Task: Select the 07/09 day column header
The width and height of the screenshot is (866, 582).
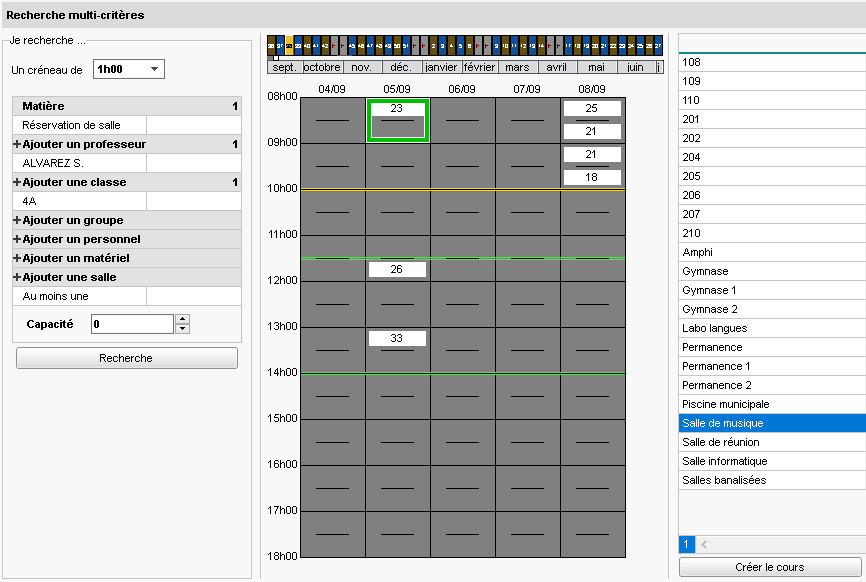Action: 527,89
